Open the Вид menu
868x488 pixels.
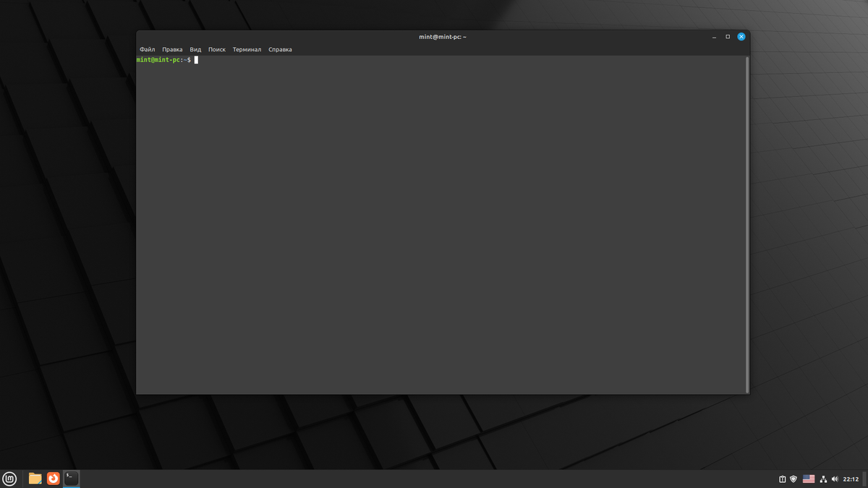pyautogui.click(x=195, y=49)
